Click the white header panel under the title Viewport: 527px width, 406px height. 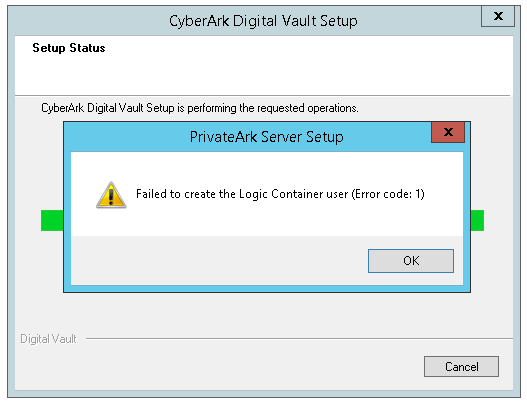pyautogui.click(x=264, y=66)
